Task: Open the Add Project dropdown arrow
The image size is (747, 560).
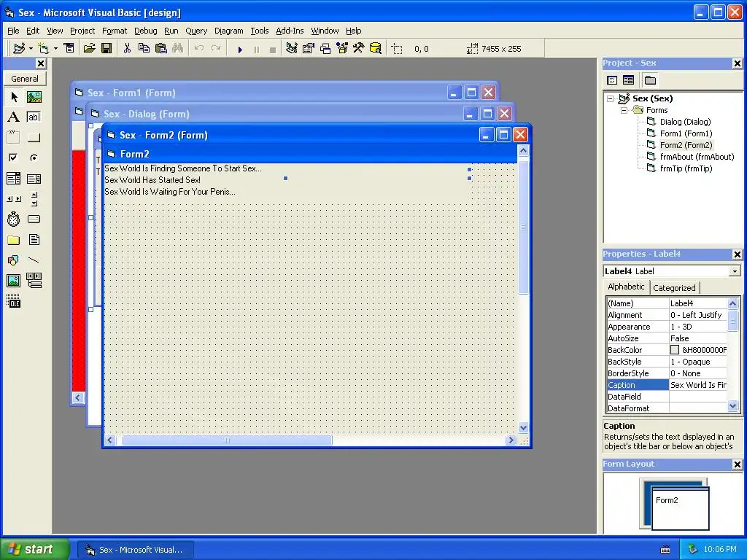Action: pos(31,48)
